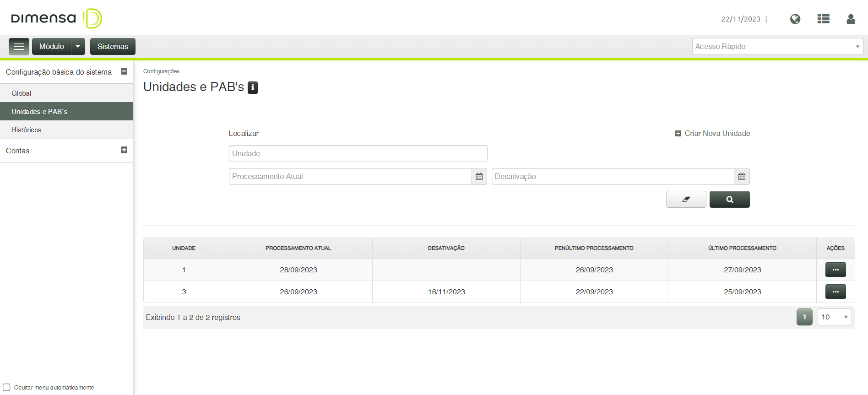Open the list view icon in header
This screenshot has height=395, width=868.
point(823,19)
